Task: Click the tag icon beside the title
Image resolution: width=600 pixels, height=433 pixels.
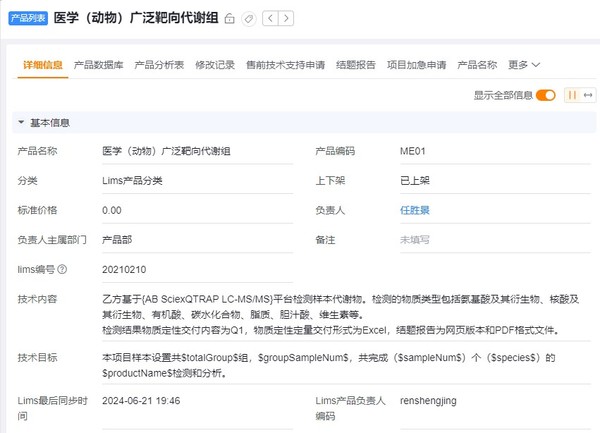Action: (249, 19)
